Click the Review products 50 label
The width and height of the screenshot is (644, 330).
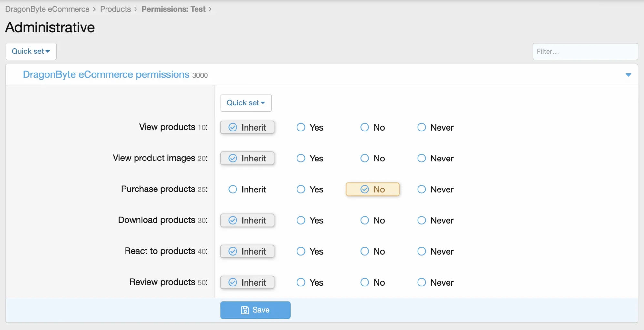(169, 282)
